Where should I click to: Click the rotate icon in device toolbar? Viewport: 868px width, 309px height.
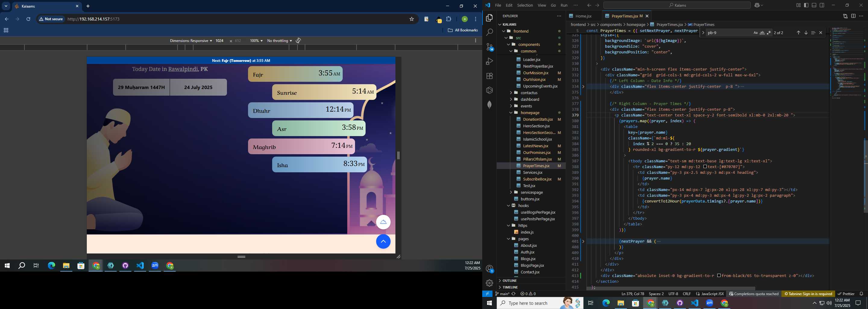coord(298,40)
